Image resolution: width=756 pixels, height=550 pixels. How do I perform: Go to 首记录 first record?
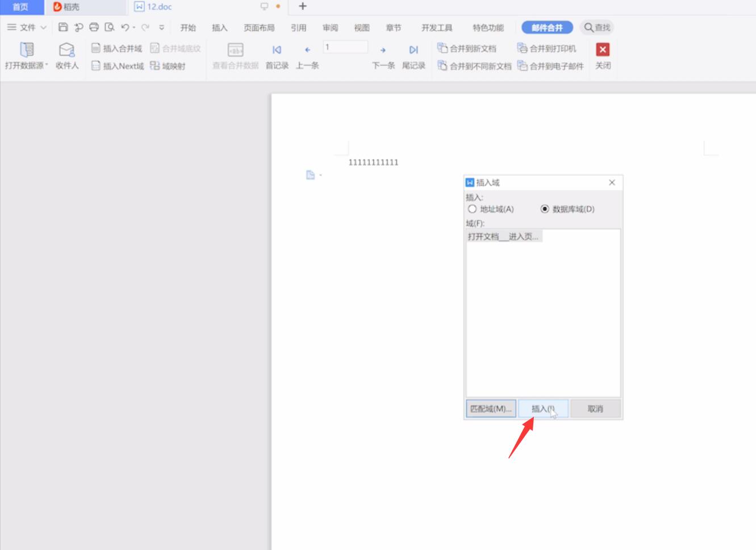coord(277,57)
